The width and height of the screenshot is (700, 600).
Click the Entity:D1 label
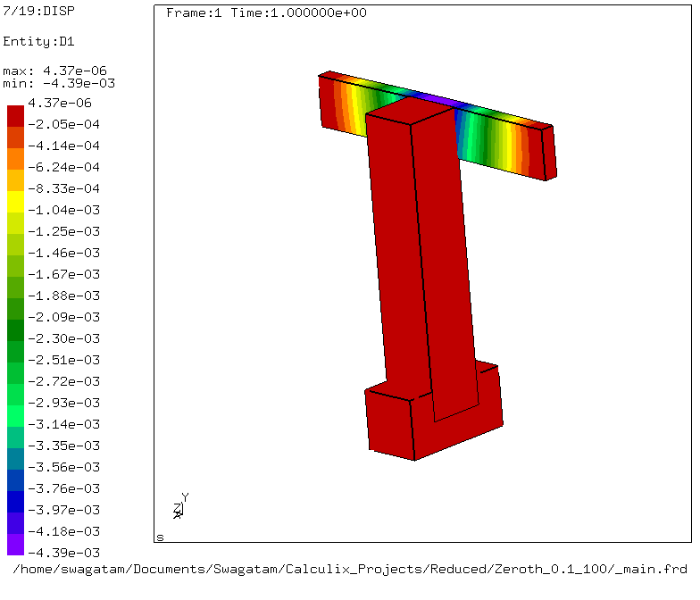pos(38,41)
